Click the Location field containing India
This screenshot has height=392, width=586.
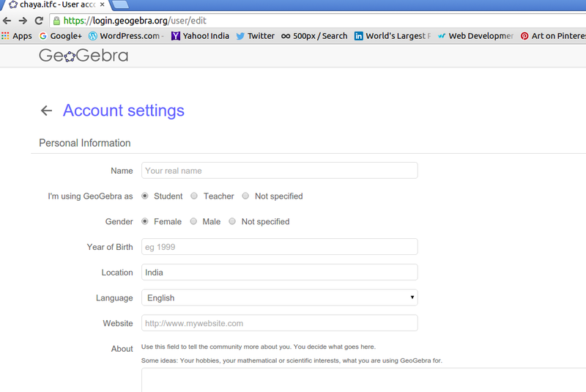(280, 273)
